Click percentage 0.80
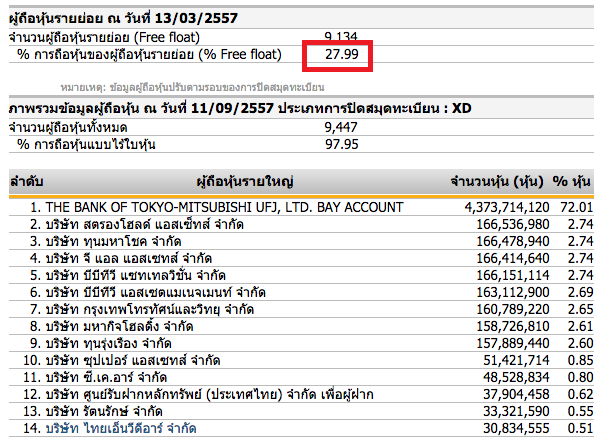Image resolution: width=606 pixels, height=443 pixels. [580, 377]
